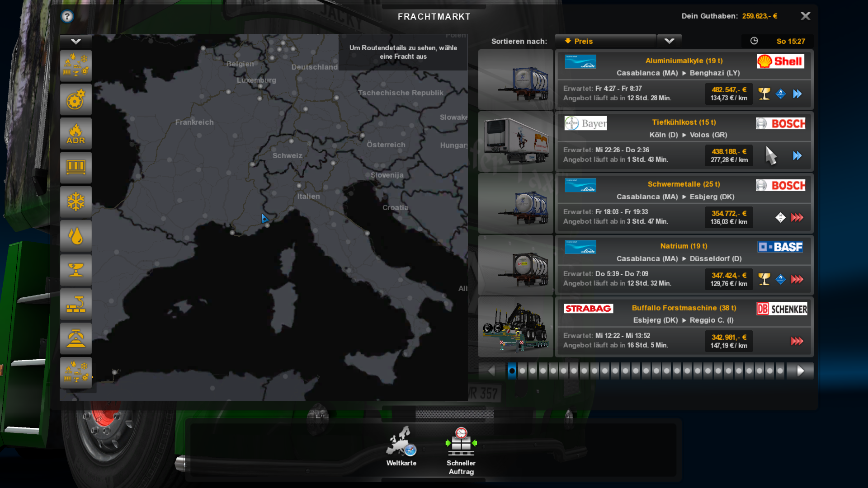Toggle the construction bricks and crane filter
The image size is (868, 488).
click(x=76, y=304)
